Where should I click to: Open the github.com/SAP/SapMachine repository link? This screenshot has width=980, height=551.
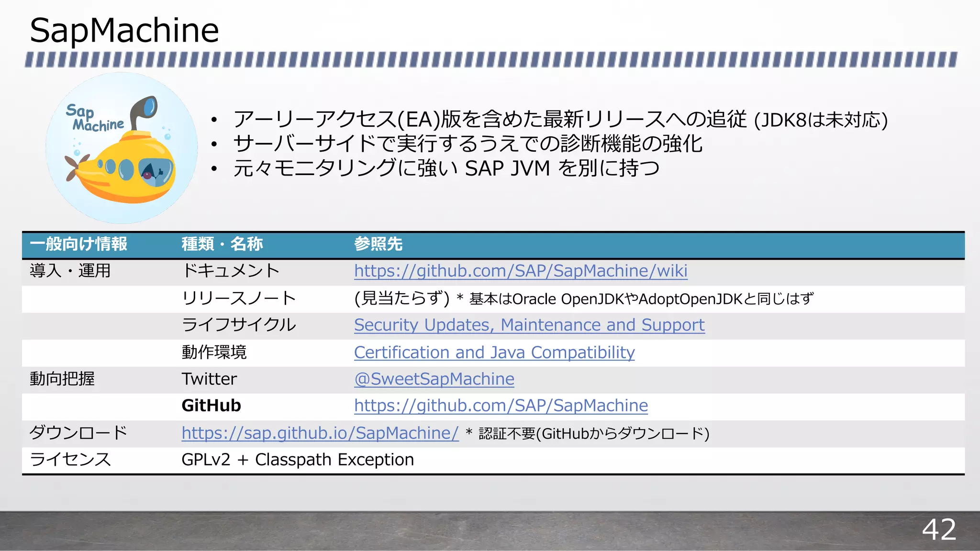point(501,406)
